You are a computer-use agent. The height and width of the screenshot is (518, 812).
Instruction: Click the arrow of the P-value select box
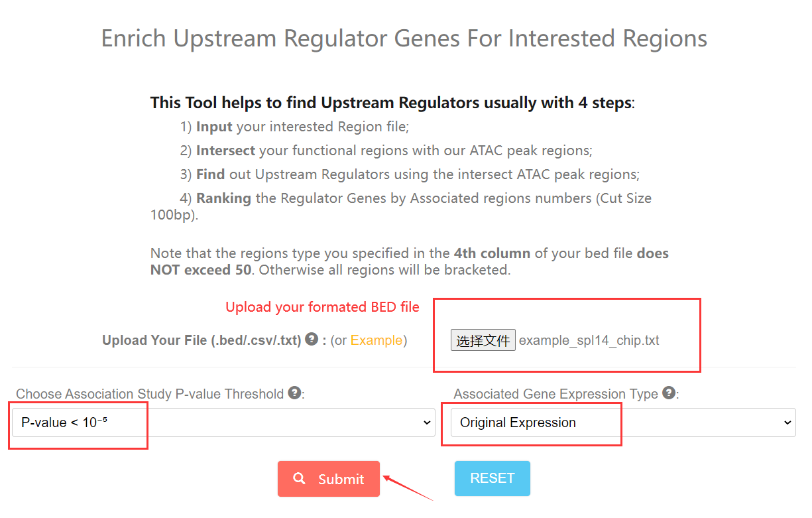(427, 423)
